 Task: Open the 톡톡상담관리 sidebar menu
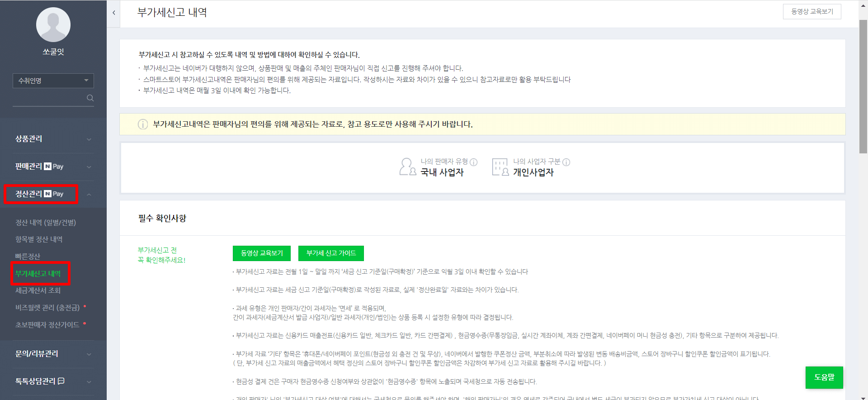35,381
